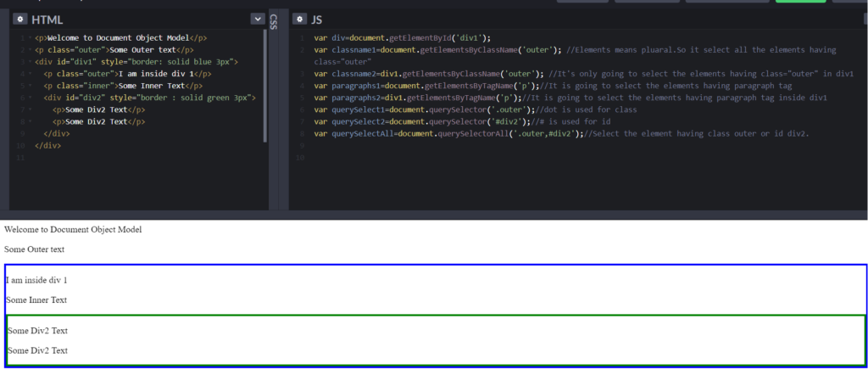The width and height of the screenshot is (868, 369).
Task: Click wrapped class="outer" comment line in JS
Action: 342,62
